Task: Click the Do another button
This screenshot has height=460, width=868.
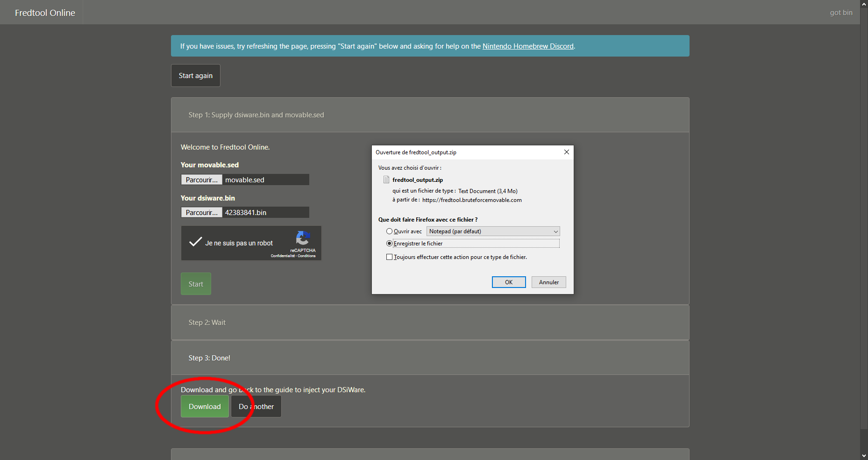Action: pyautogui.click(x=256, y=406)
